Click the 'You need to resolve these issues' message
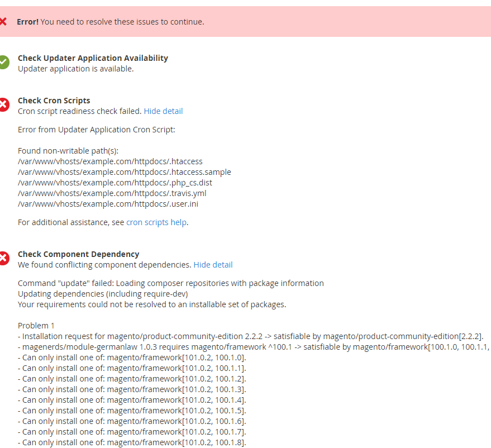The height and width of the screenshot is (448, 491). [122, 22]
